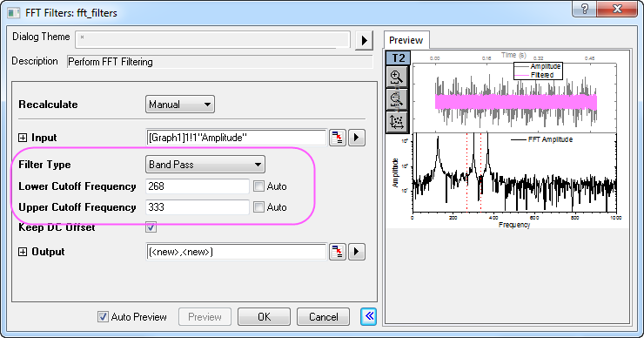Click the help question mark button

coord(585,9)
